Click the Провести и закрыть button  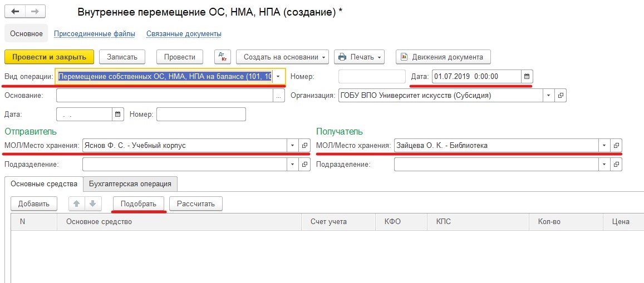point(49,57)
